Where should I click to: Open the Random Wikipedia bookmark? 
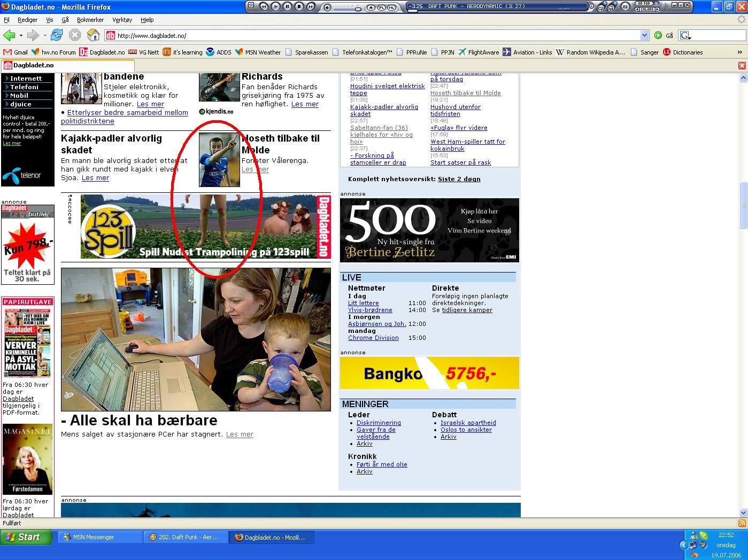[590, 52]
